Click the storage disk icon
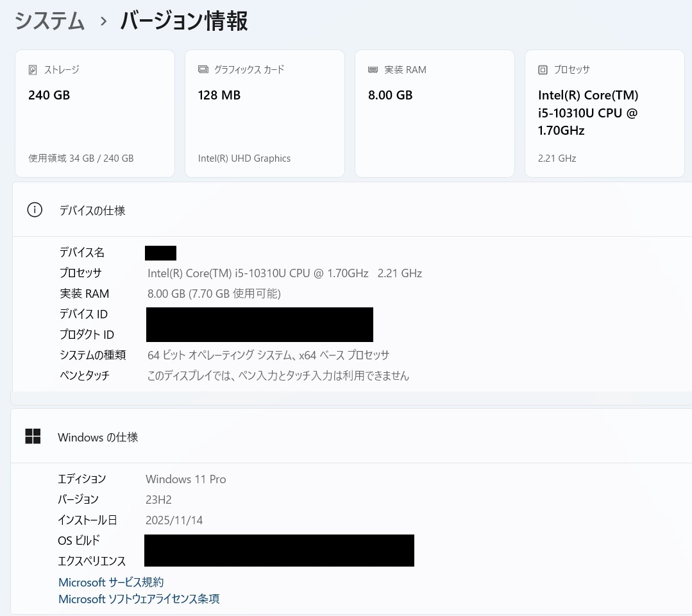The height and width of the screenshot is (616, 692). (x=33, y=70)
